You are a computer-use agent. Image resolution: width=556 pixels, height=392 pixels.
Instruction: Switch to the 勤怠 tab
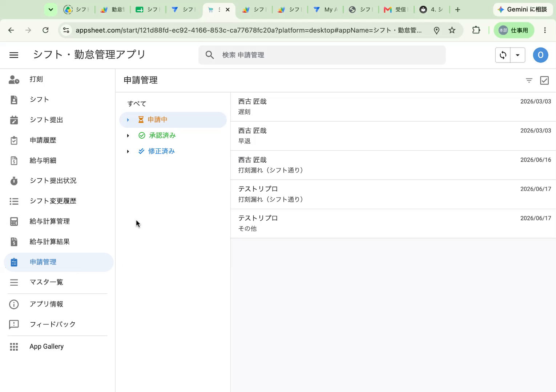pos(113,10)
